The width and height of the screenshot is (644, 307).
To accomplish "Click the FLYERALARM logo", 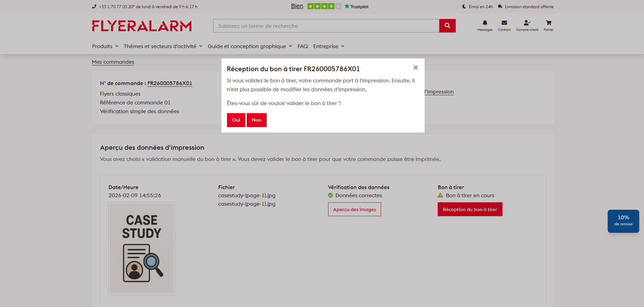I will click(x=142, y=26).
